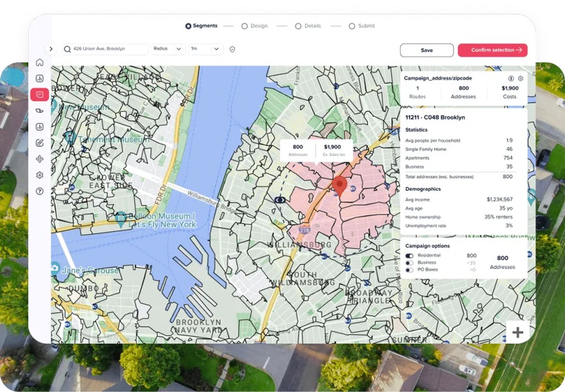The height and width of the screenshot is (392, 565).
Task: Click the Jane's Carousel camera marker
Action: (x=55, y=268)
